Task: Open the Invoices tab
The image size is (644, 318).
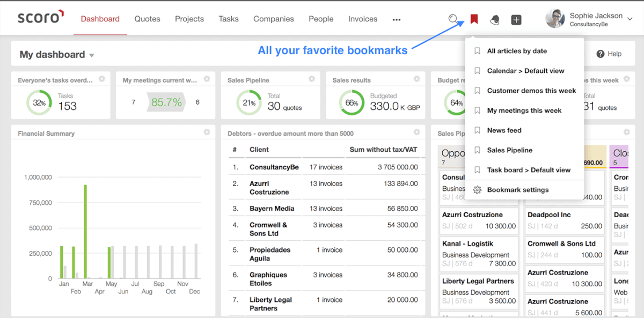Action: tap(363, 19)
